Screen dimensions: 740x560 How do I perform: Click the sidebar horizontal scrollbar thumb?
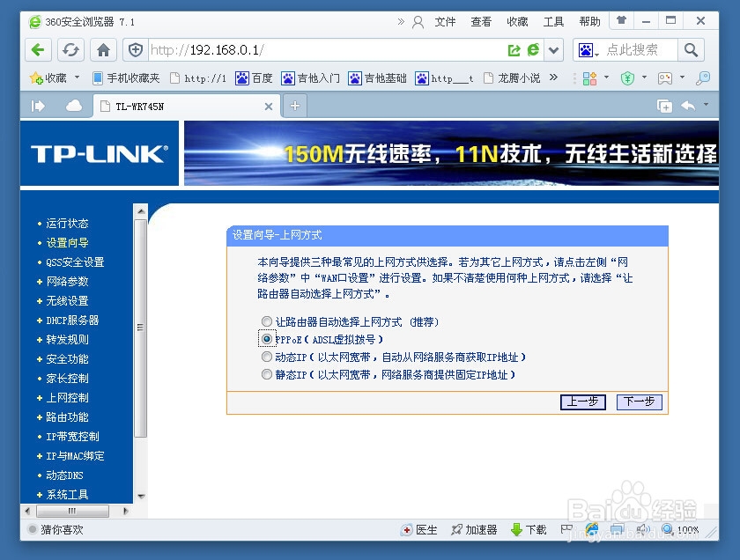pyautogui.click(x=72, y=511)
